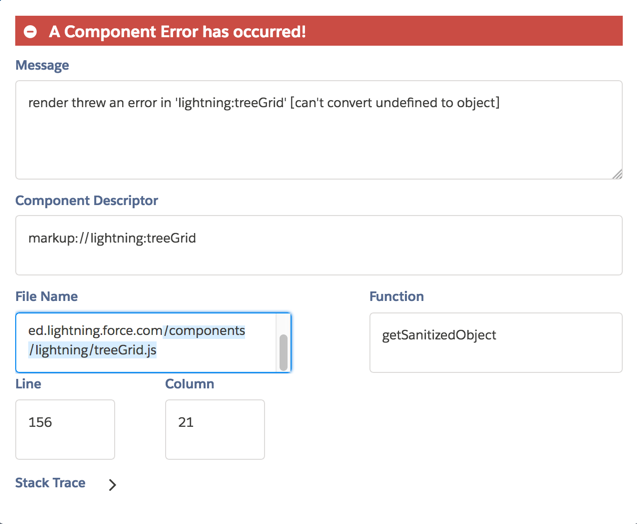637x524 pixels.
Task: Click the 'A Component Error has occurred!' title
Action: tap(177, 32)
